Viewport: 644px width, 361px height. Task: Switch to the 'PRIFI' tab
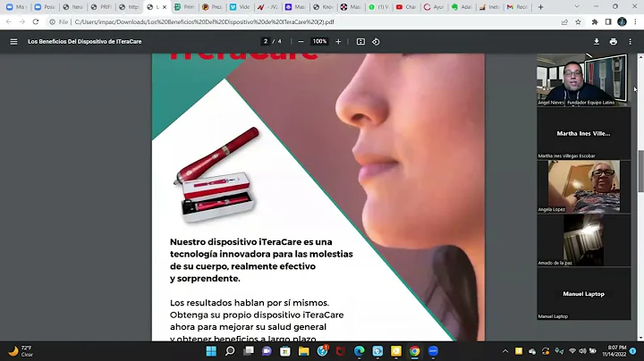point(101,7)
